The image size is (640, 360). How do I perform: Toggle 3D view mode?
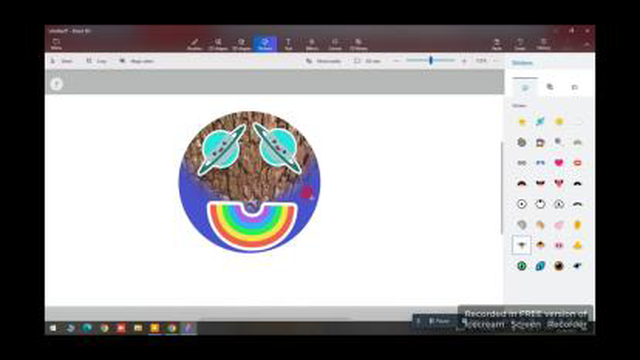click(368, 61)
